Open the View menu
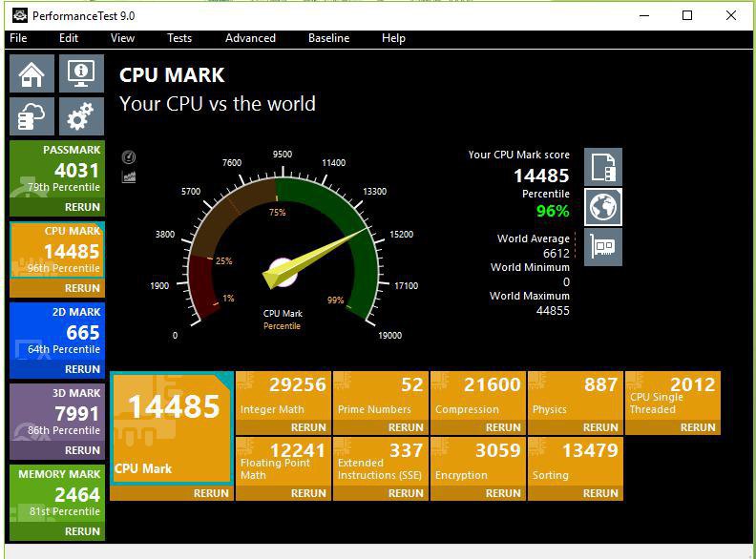This screenshot has width=756, height=559. pyautogui.click(x=122, y=38)
